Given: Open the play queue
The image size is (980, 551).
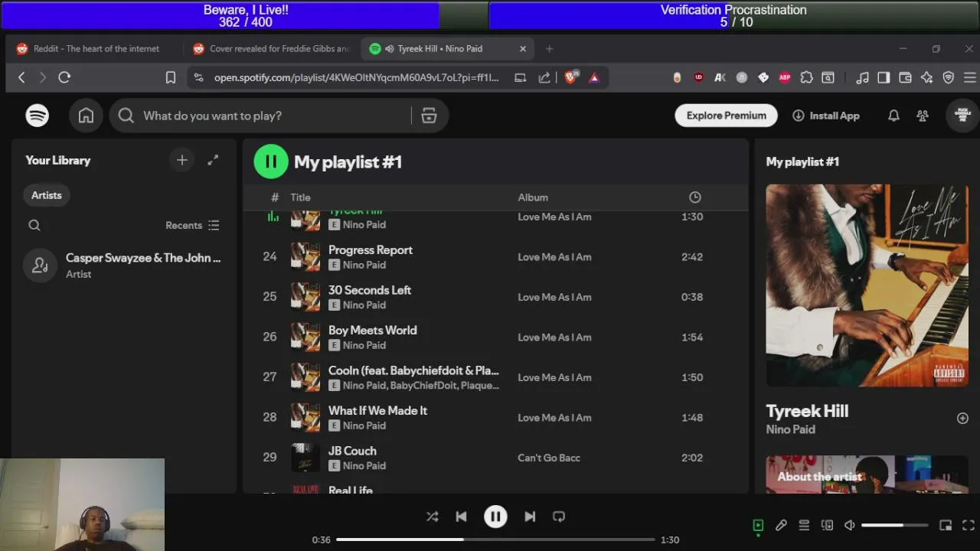Looking at the screenshot, I should point(804,525).
